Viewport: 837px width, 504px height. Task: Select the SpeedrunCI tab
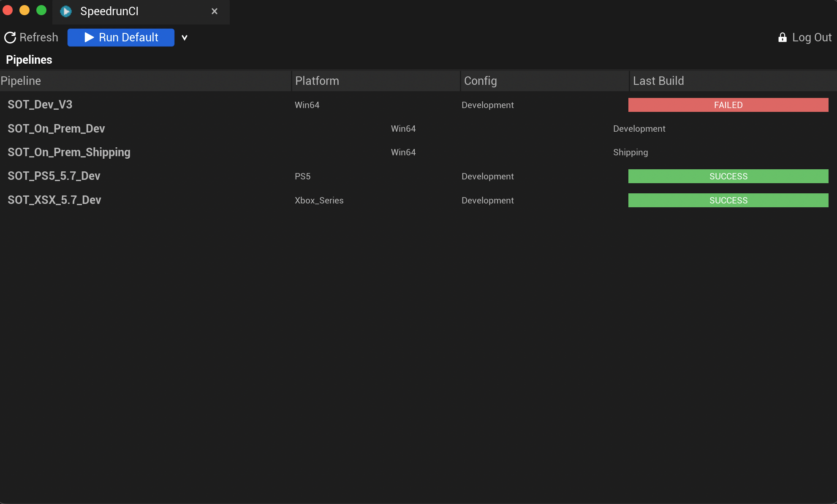[x=141, y=12]
